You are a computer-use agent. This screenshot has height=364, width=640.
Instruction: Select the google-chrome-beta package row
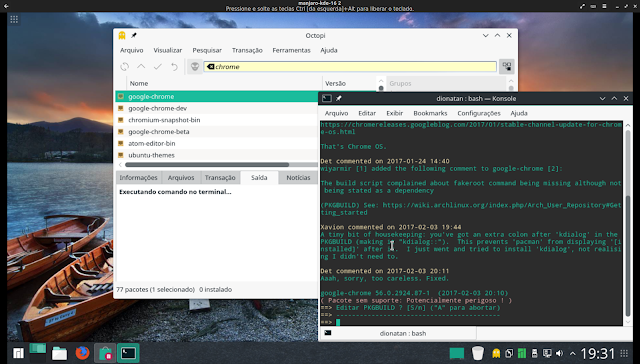tap(217, 132)
